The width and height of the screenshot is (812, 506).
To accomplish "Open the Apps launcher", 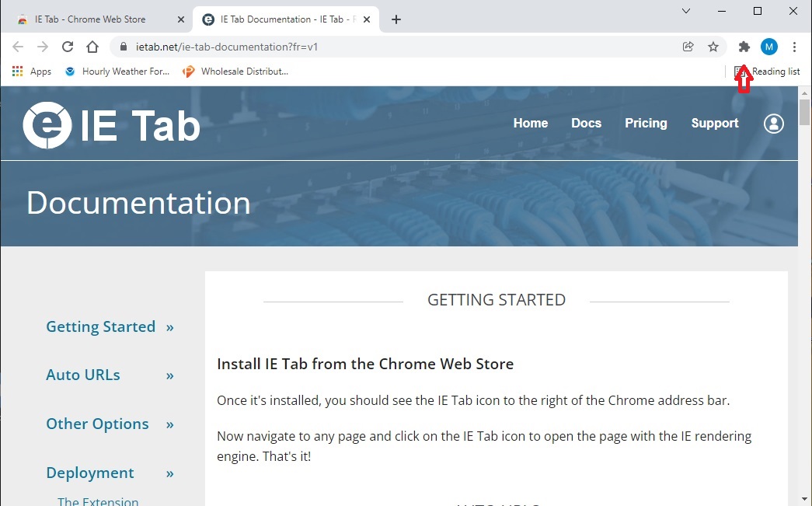I will coord(17,71).
